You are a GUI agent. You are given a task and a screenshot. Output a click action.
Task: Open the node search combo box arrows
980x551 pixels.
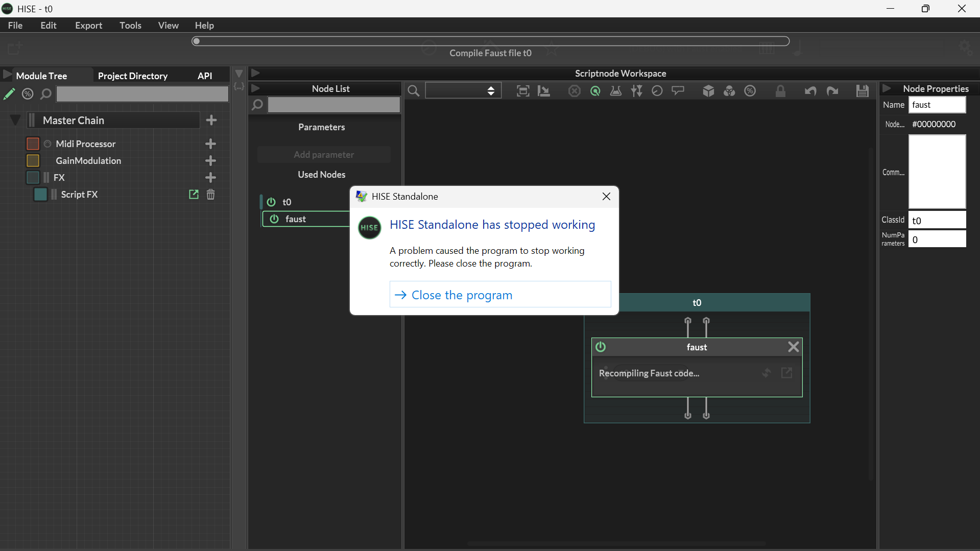tap(491, 91)
